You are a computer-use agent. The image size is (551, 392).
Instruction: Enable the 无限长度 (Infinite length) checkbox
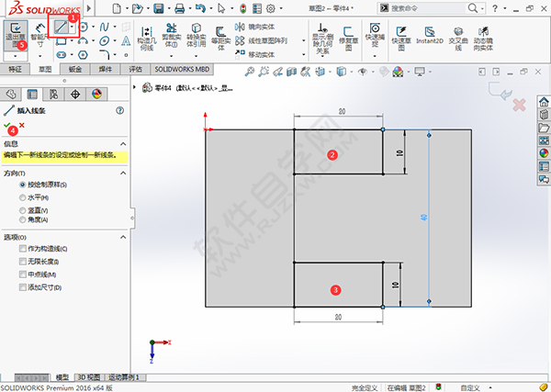pyautogui.click(x=23, y=262)
